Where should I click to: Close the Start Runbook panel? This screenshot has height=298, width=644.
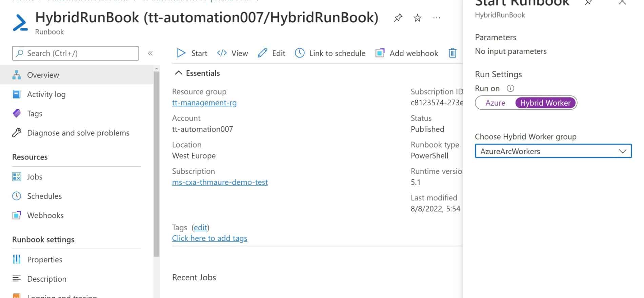pyautogui.click(x=622, y=2)
